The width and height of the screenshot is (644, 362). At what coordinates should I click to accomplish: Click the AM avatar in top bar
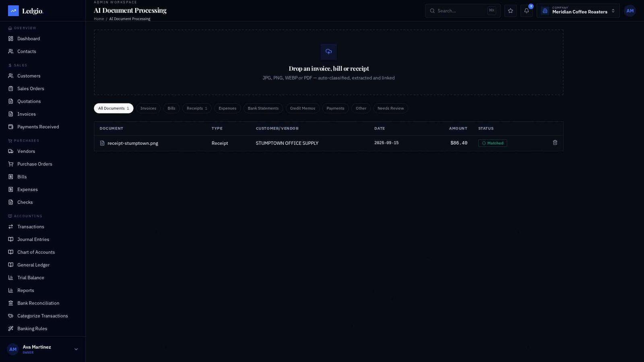pyautogui.click(x=630, y=11)
